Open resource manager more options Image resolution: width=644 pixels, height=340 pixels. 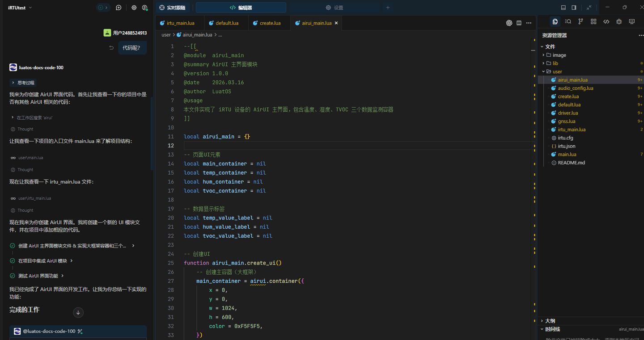tap(641, 35)
